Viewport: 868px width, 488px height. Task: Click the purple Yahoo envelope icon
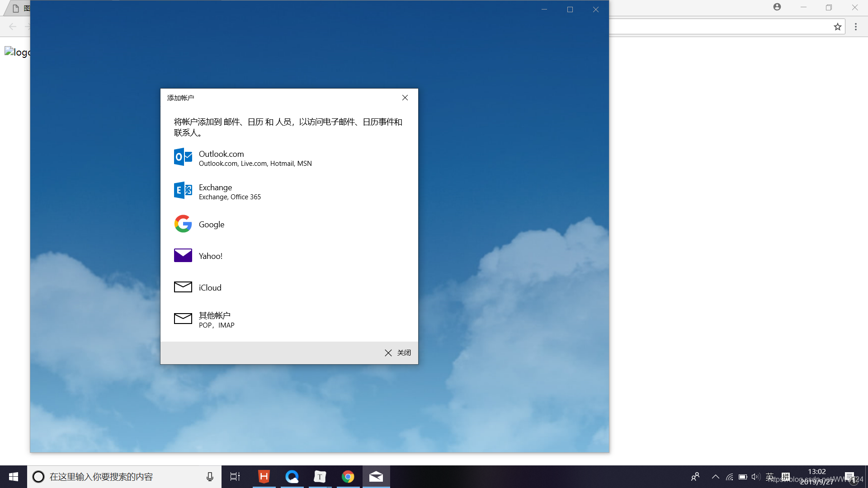pyautogui.click(x=183, y=255)
